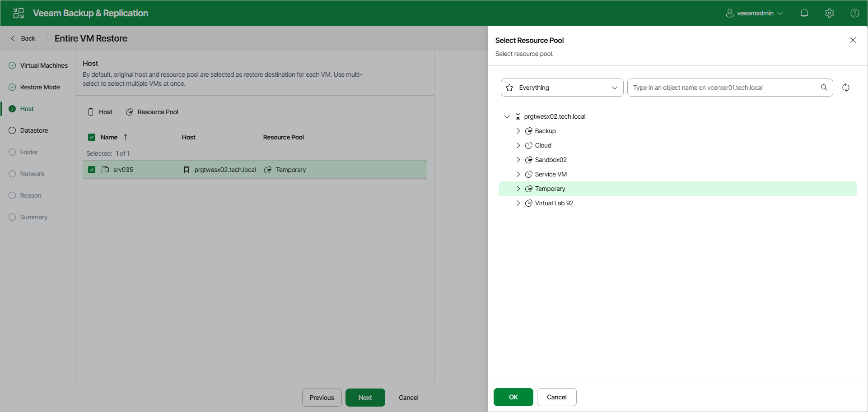Expand the Sandbox02 resource pool
The width and height of the screenshot is (868, 412).
(x=518, y=160)
